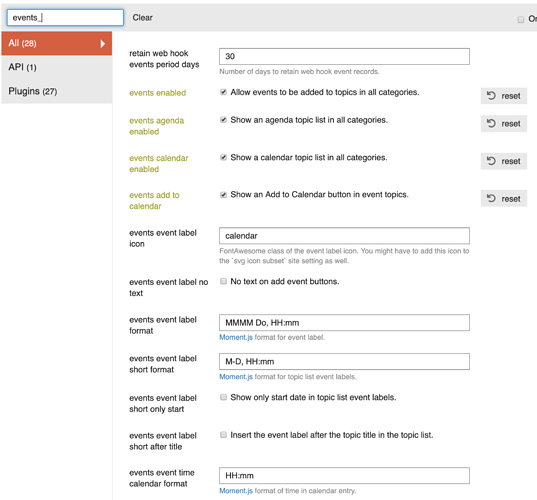Image resolution: width=537 pixels, height=500 pixels.
Task: Click 'Number of days to retain web hook' description
Action: (299, 72)
